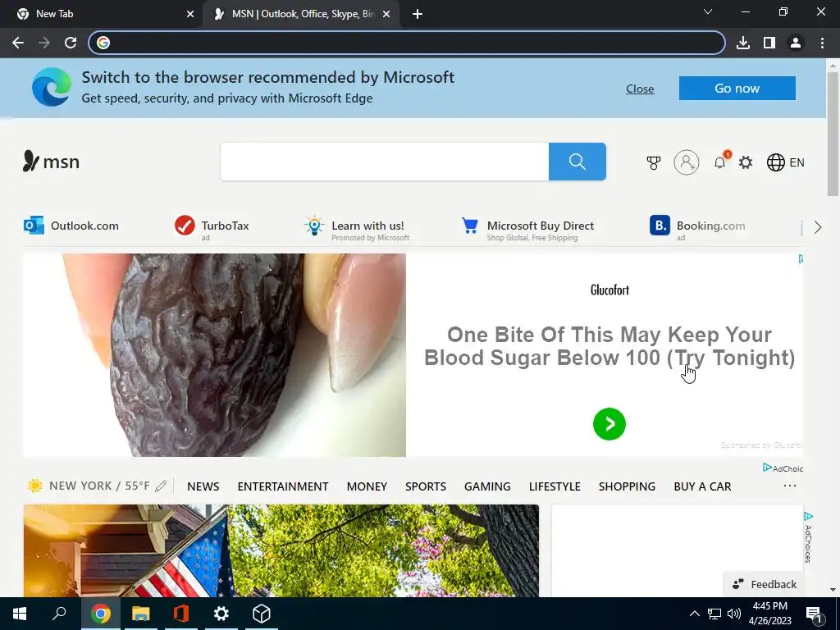840x630 pixels.
Task: Open File Explorer from taskbar
Action: 140,614
